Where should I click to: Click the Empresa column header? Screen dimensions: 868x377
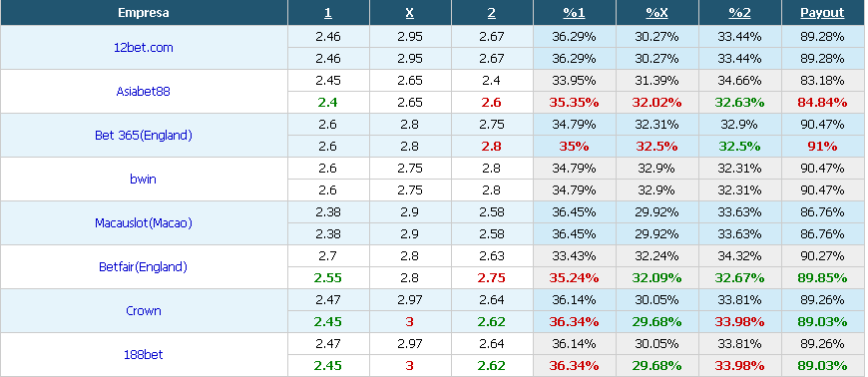tap(144, 13)
